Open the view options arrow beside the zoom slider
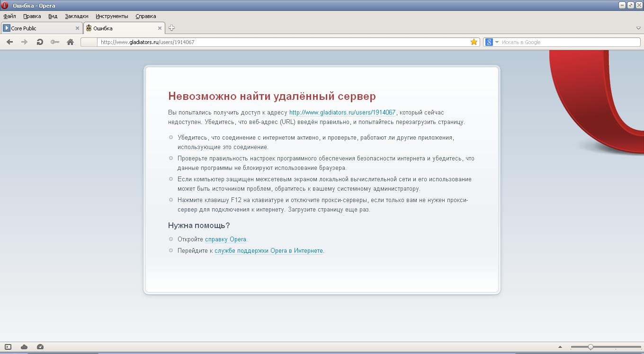 pyautogui.click(x=560, y=347)
